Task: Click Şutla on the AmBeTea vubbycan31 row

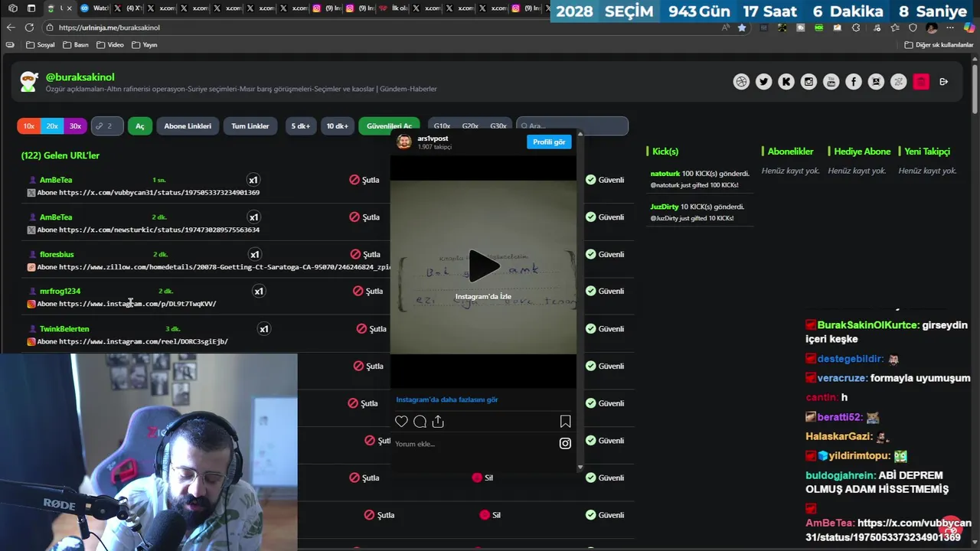Action: pos(365,180)
